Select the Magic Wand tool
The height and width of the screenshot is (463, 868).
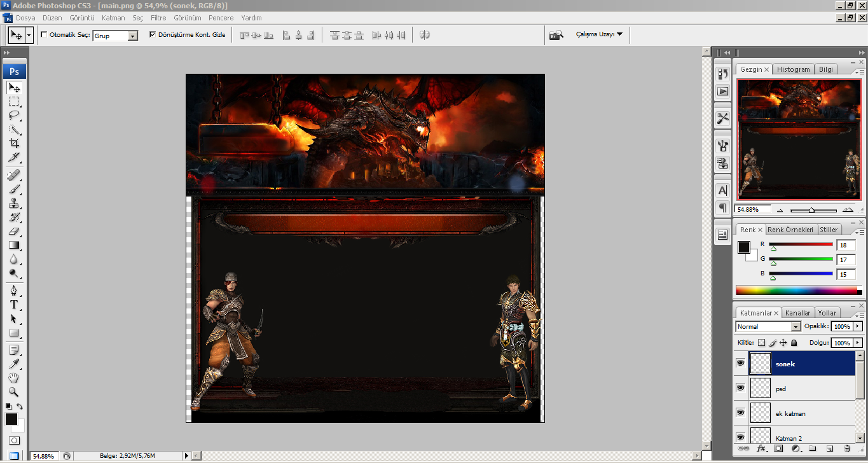pos(14,130)
